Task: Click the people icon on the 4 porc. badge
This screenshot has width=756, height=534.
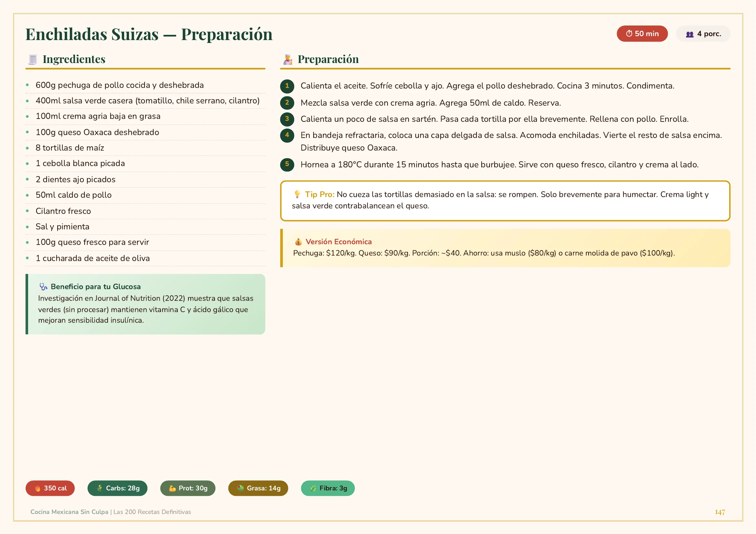Action: click(x=689, y=34)
